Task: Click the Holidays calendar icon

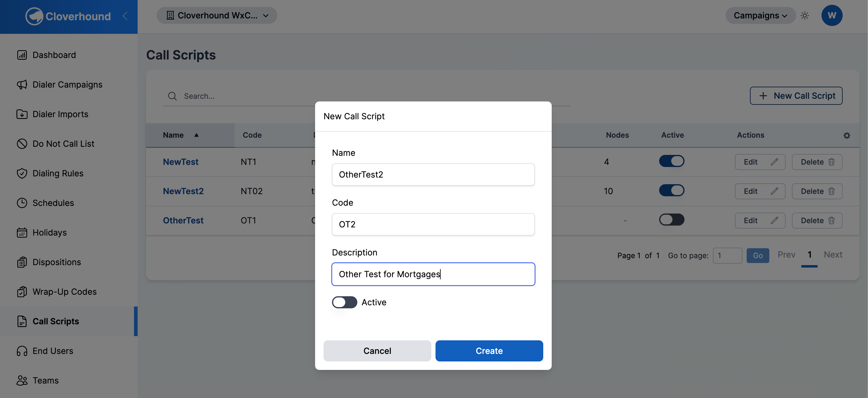Action: [22, 233]
